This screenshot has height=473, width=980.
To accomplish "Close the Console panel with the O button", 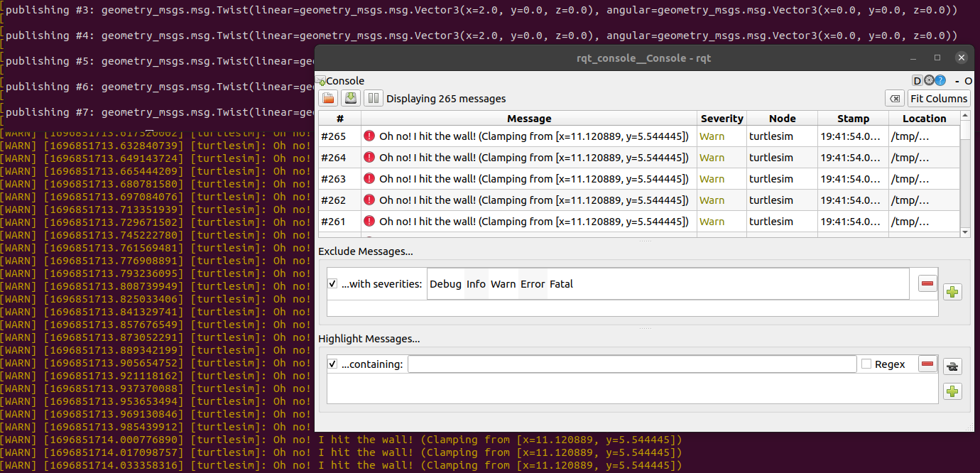I will pyautogui.click(x=969, y=81).
